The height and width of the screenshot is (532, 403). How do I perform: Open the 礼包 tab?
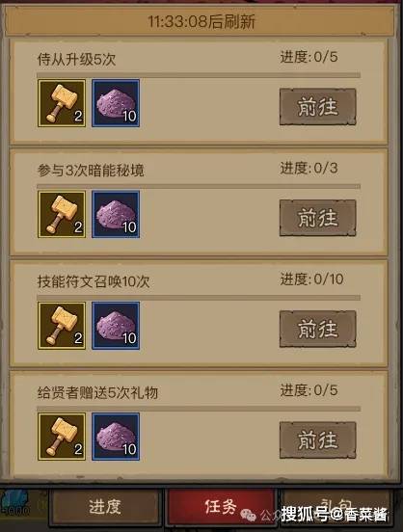(x=336, y=507)
